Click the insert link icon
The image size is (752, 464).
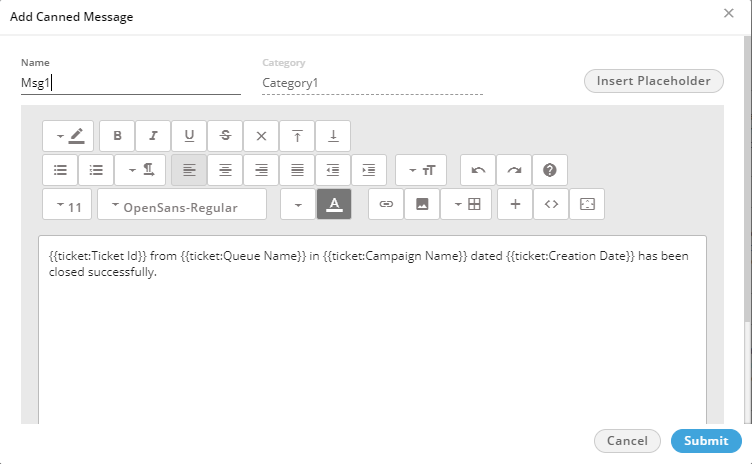click(x=386, y=204)
